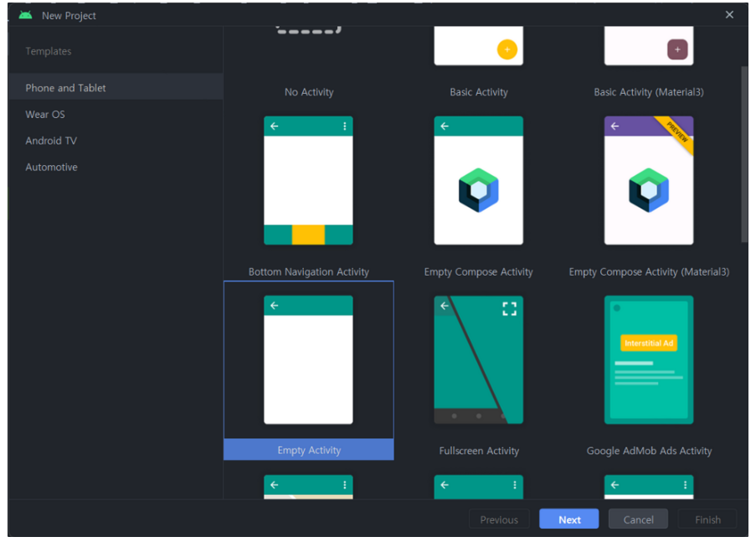Viewport: 756px width, 542px height.
Task: Click the back arrow in Empty Compose Activity preview
Action: (445, 126)
